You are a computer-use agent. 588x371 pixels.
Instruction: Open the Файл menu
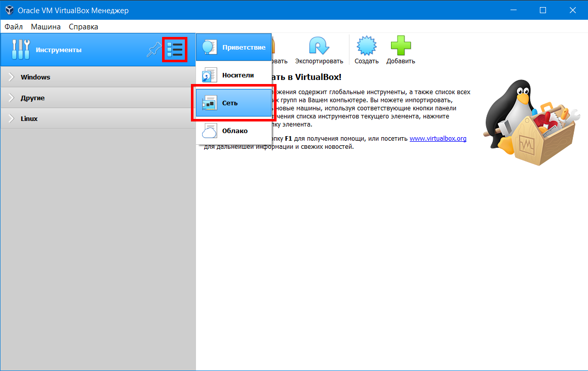pos(14,27)
